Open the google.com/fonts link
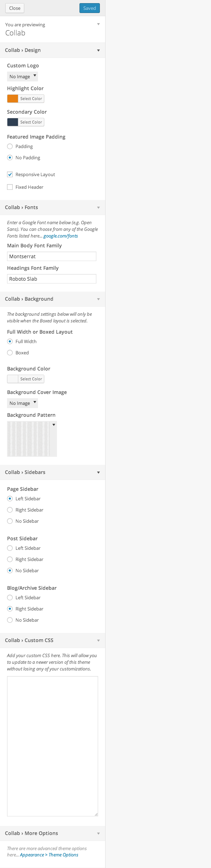This screenshot has height=868, width=211. [61, 236]
